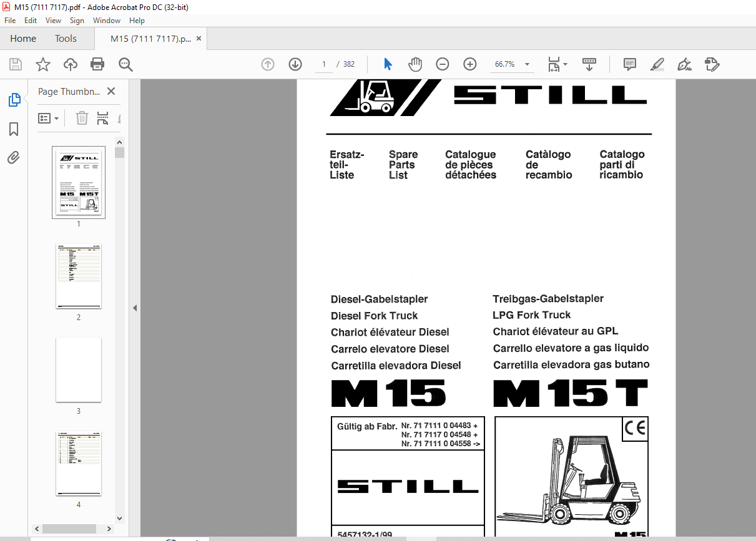Open the Attachments paperclip panel
This screenshot has height=541, width=756.
pyautogui.click(x=14, y=157)
